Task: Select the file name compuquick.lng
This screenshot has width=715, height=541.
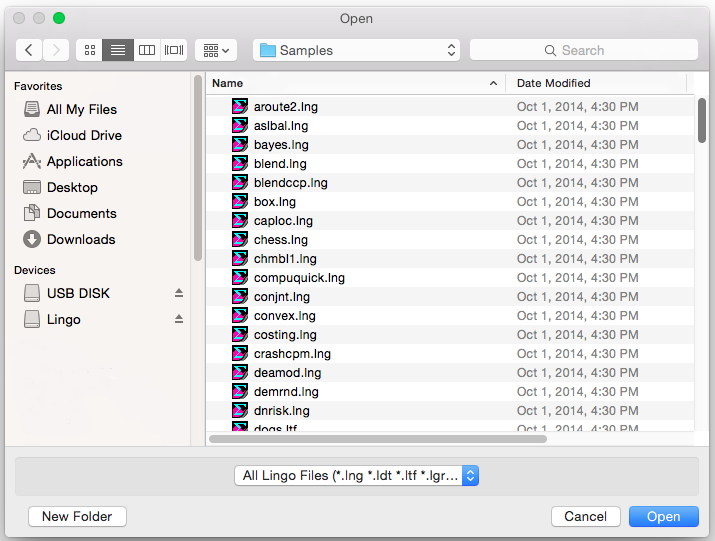Action: 299,278
